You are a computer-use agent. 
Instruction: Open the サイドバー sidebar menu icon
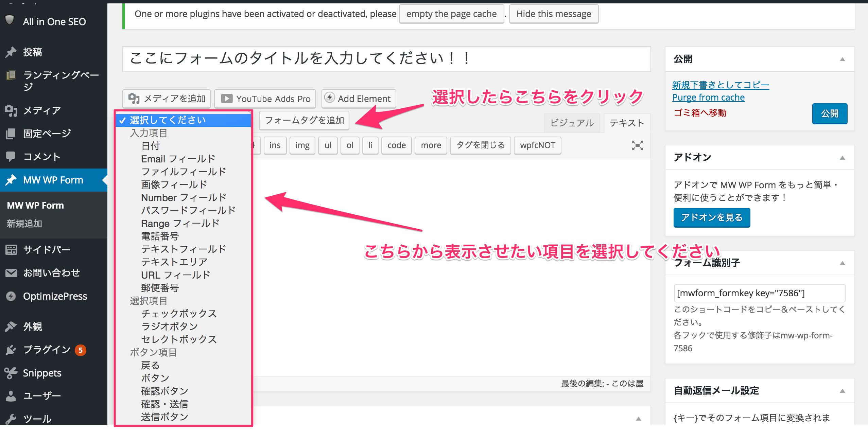coord(11,250)
